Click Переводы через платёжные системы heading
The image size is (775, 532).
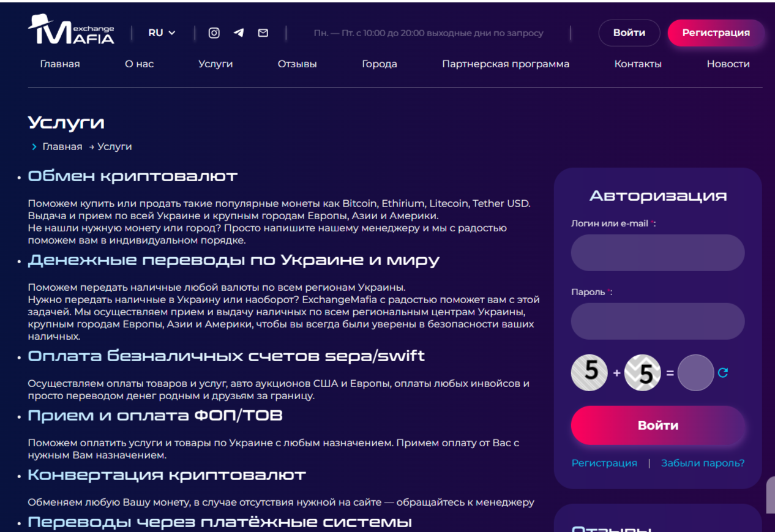[x=220, y=522]
